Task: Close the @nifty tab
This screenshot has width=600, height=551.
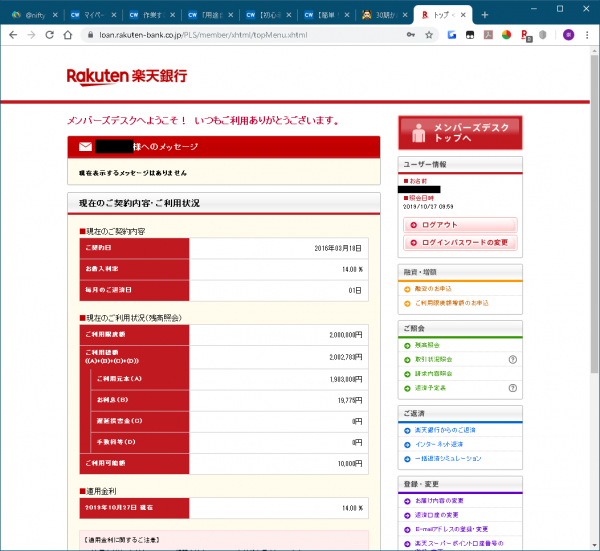Action: (55, 15)
